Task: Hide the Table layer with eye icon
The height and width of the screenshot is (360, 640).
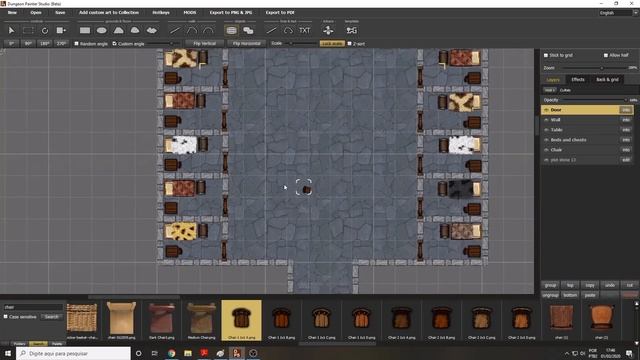Action: 546,130
